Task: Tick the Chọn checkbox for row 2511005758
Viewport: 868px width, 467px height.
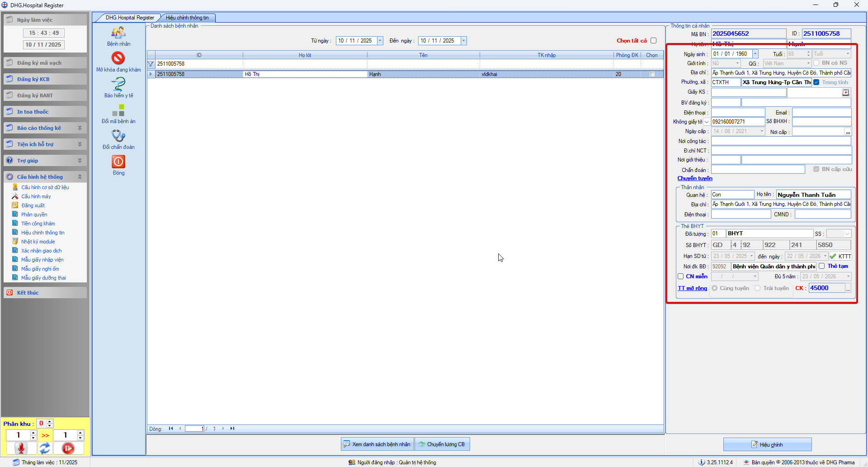Action: click(x=652, y=74)
